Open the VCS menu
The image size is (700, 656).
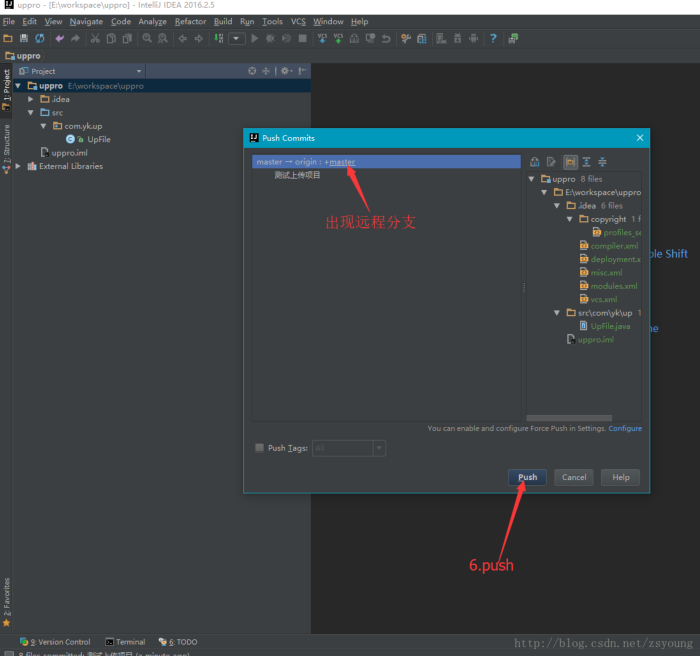[x=298, y=21]
